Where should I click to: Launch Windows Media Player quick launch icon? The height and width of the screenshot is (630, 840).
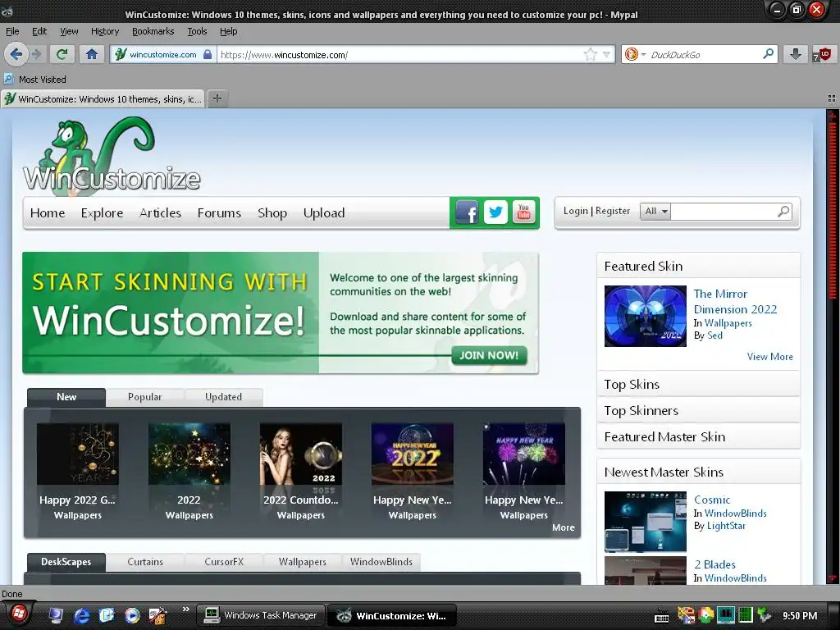click(132, 615)
